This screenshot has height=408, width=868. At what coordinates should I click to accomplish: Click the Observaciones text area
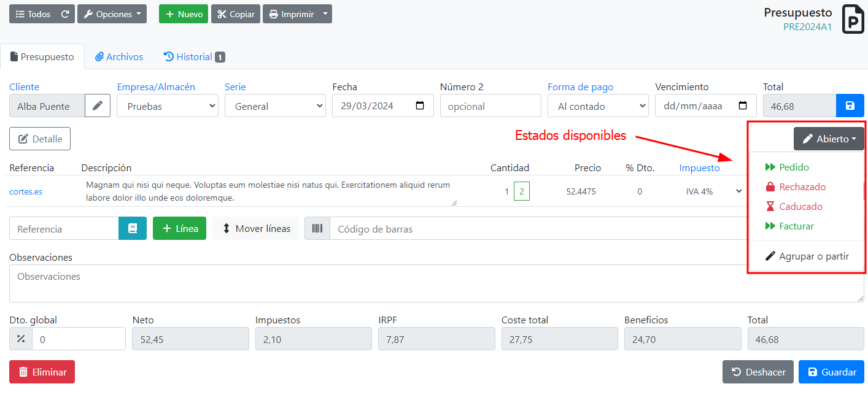[436, 283]
